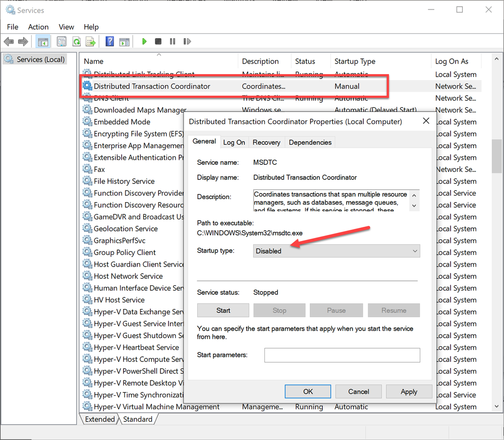Click the gear icon beside File History Service
Image resolution: width=504 pixels, height=440 pixels.
(87, 181)
